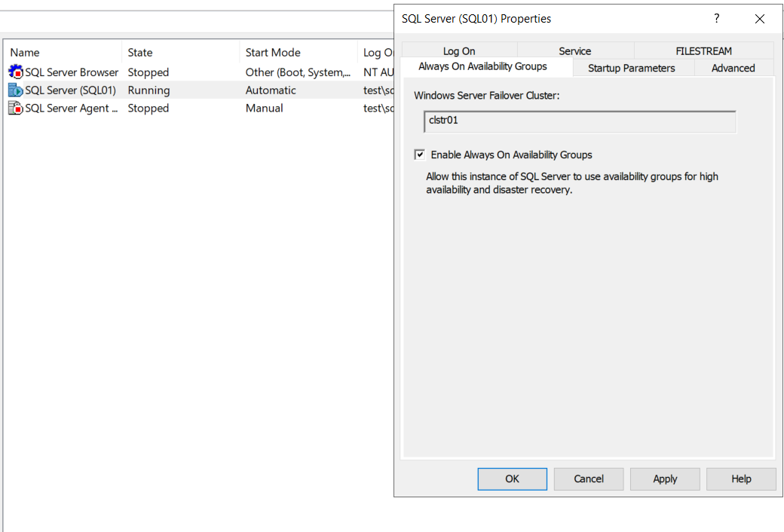Switch to the Log On tab
This screenshot has width=784, height=532.
[459, 51]
